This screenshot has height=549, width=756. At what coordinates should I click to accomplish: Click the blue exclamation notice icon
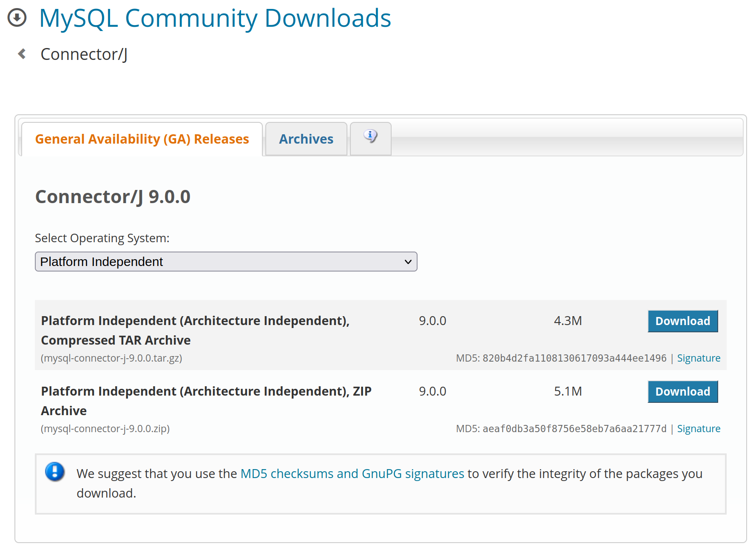click(x=55, y=472)
